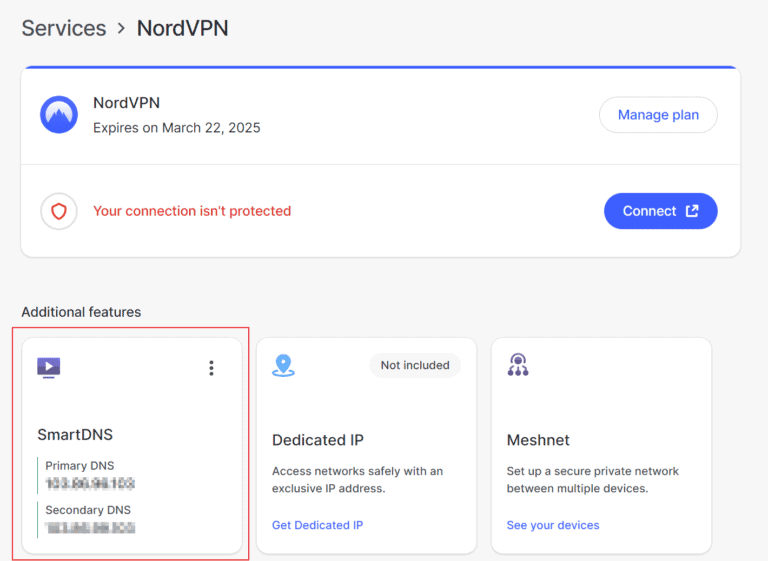Click the blurred Secondary DNS address
This screenshot has width=768, height=561.
pos(90,527)
